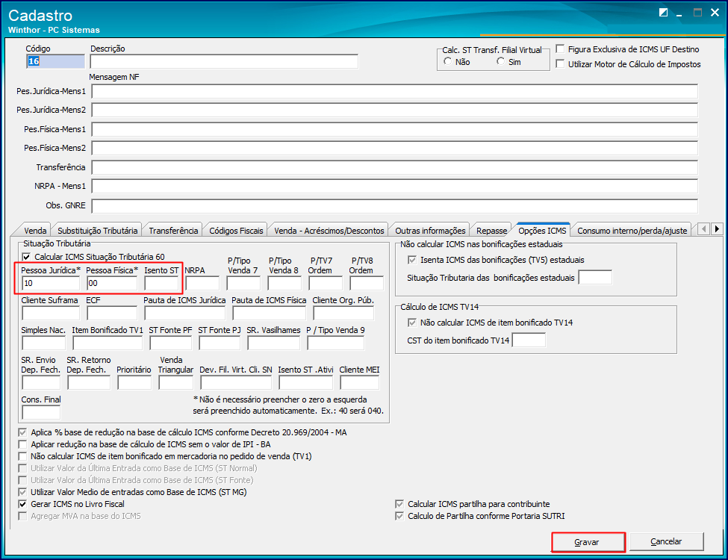
Task: Toggle Isenta ICMS das bonificações (TV5) estaduais
Action: point(412,260)
